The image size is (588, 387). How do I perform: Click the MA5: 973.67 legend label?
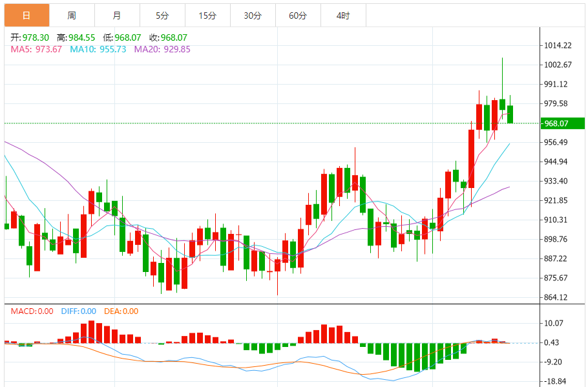pyautogui.click(x=36, y=49)
